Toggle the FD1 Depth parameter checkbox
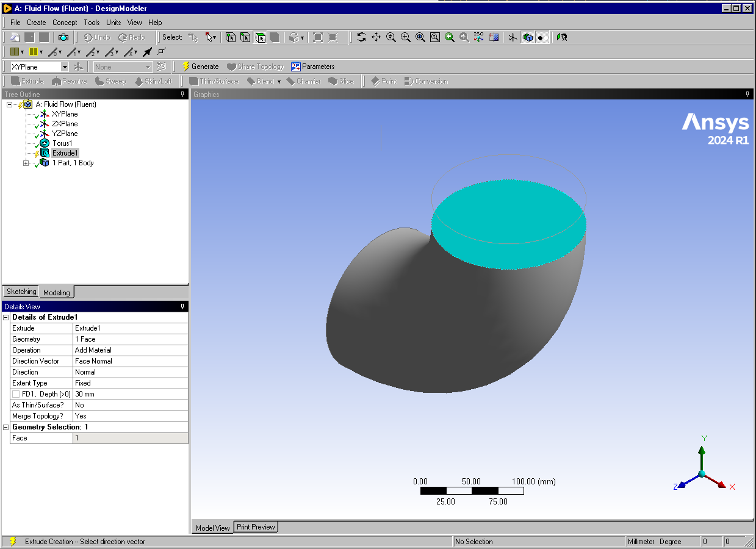Screen dimensions: 756x549 click(x=16, y=394)
